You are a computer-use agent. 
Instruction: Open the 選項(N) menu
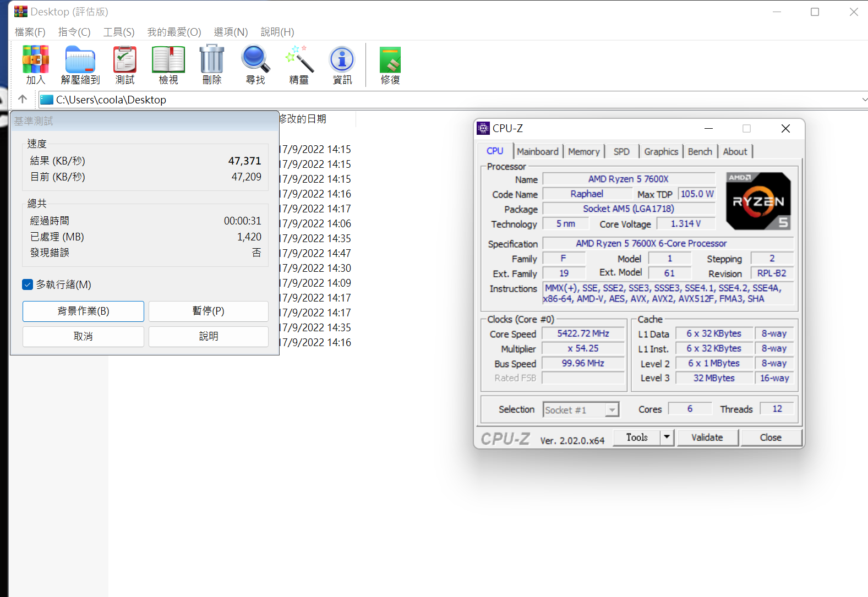(231, 32)
